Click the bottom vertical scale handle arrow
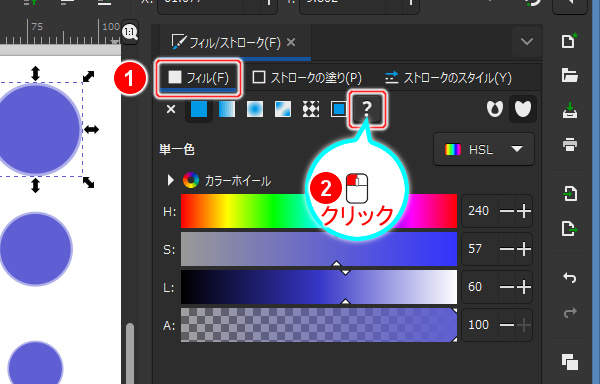The width and height of the screenshot is (600, 384). click(x=35, y=185)
